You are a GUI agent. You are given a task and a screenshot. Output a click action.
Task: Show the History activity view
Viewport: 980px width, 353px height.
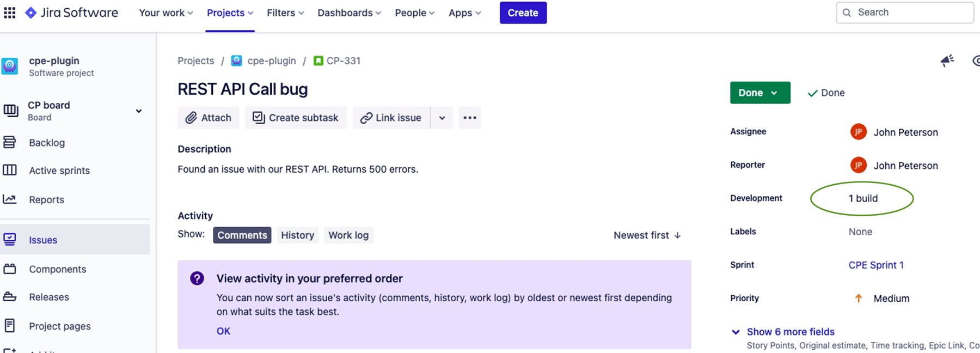(297, 235)
